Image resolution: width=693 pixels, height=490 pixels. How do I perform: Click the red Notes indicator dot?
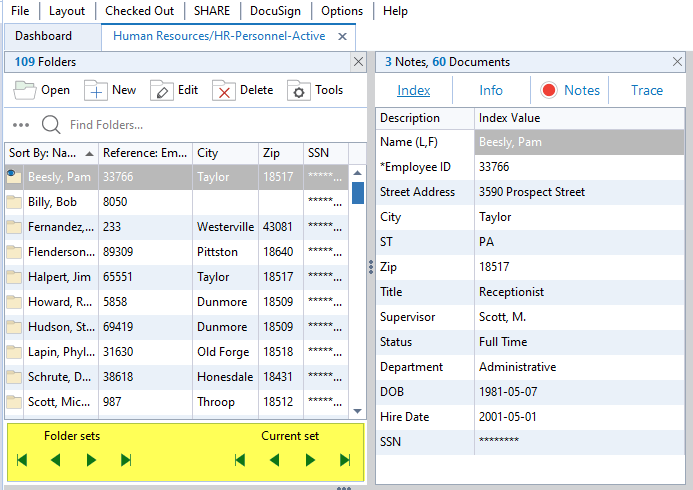[x=549, y=90]
